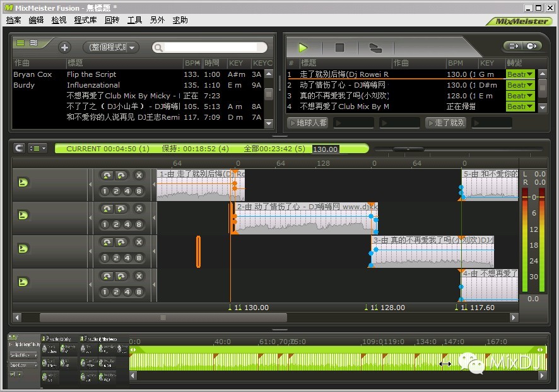Screen dimensions: 559x392
Task: Click the remove X on first track
Action: coord(139,175)
